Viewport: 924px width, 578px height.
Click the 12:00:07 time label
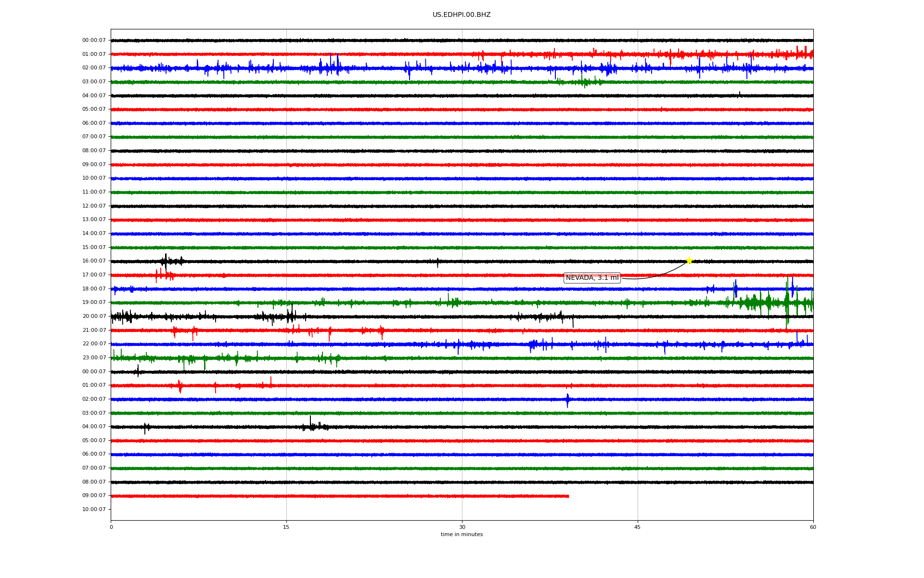click(x=94, y=206)
